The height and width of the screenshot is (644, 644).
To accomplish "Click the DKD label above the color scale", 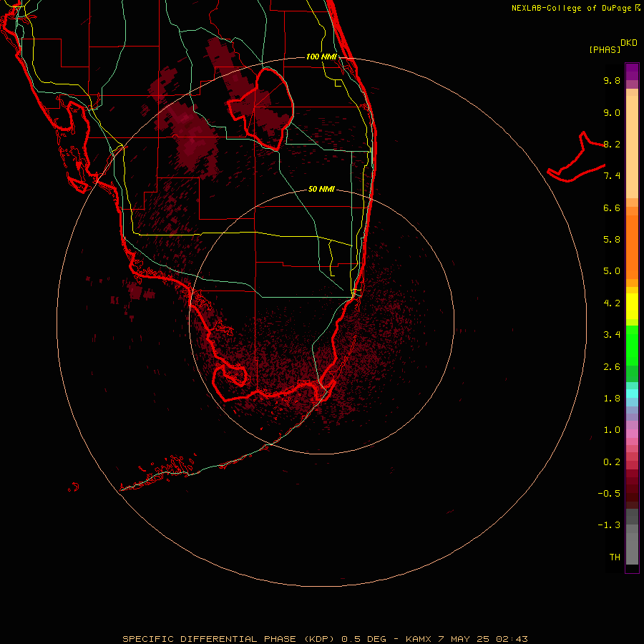I will click(x=629, y=43).
